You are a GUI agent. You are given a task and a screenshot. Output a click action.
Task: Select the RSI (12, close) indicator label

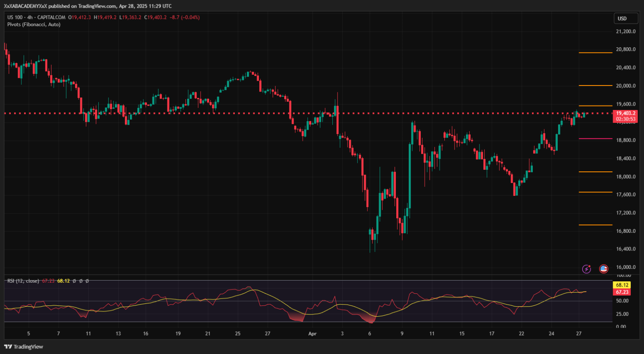click(x=23, y=281)
